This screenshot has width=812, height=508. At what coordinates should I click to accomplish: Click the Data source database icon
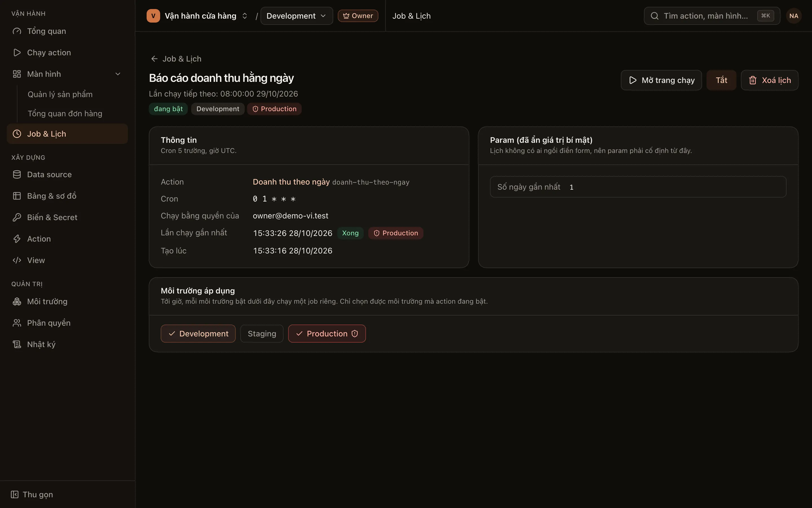pyautogui.click(x=17, y=175)
